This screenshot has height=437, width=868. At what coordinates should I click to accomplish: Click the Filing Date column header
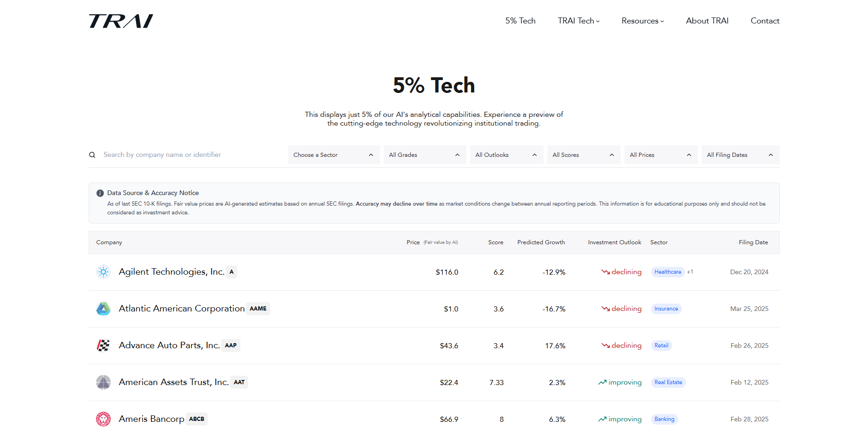[x=754, y=242]
